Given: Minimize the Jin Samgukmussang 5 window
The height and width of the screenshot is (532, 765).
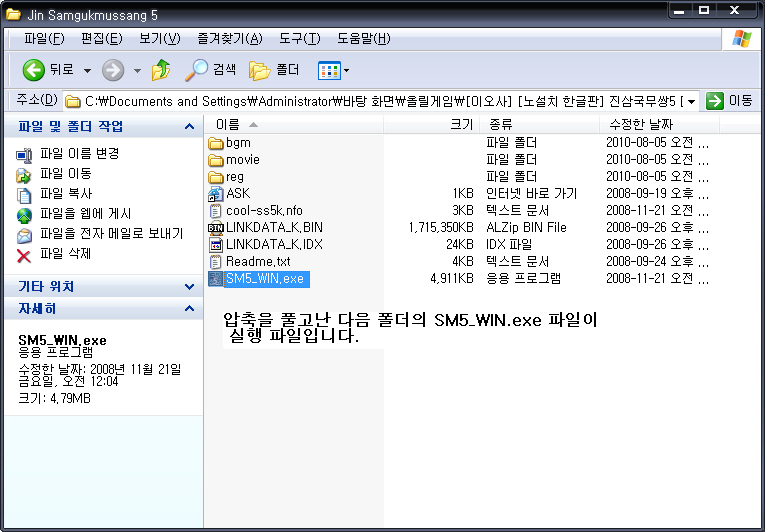Looking at the screenshot, I should point(679,10).
